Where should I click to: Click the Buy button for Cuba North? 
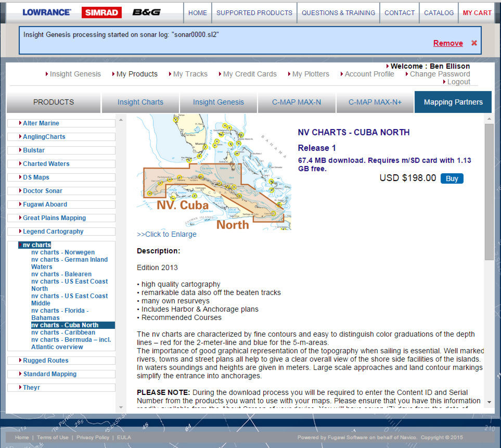point(452,178)
